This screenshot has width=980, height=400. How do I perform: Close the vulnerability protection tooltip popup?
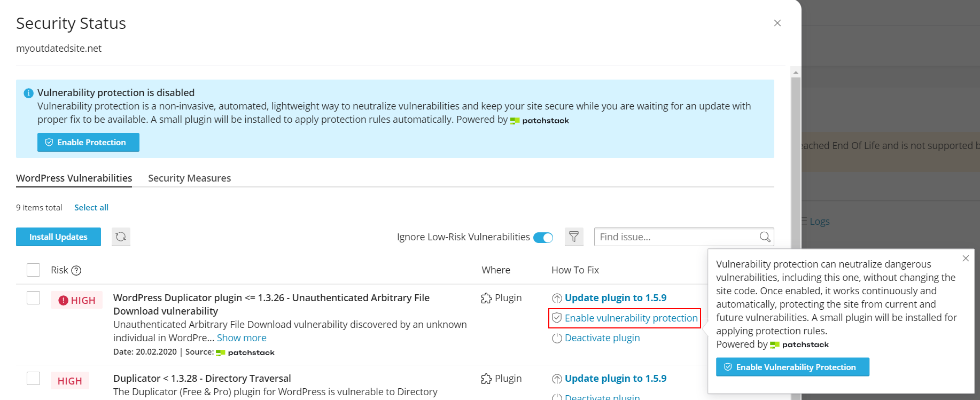click(965, 258)
